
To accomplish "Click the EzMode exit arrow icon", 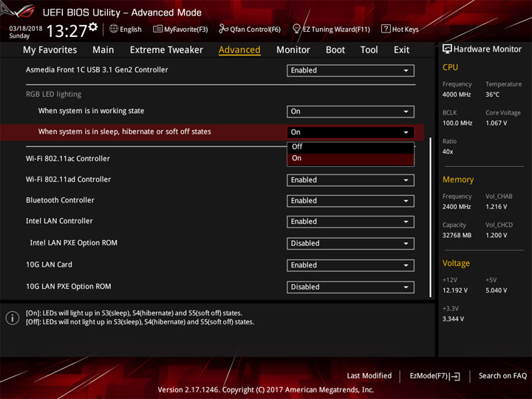I will pyautogui.click(x=455, y=376).
